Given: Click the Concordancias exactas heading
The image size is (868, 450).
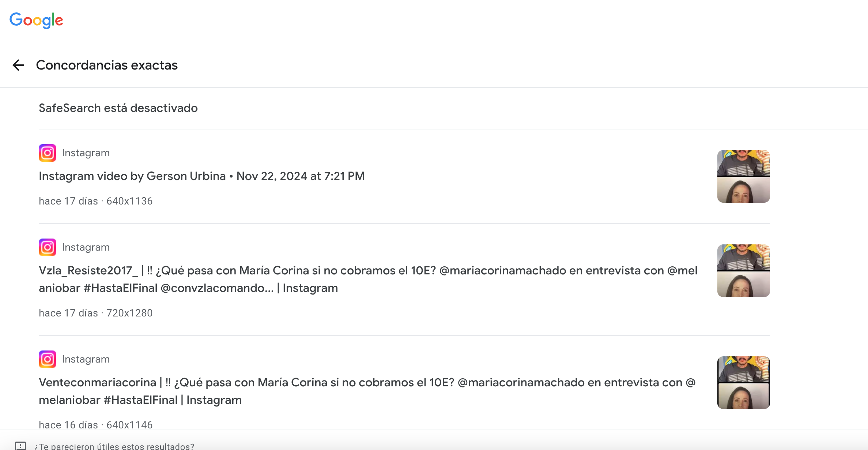Looking at the screenshot, I should click(x=107, y=65).
